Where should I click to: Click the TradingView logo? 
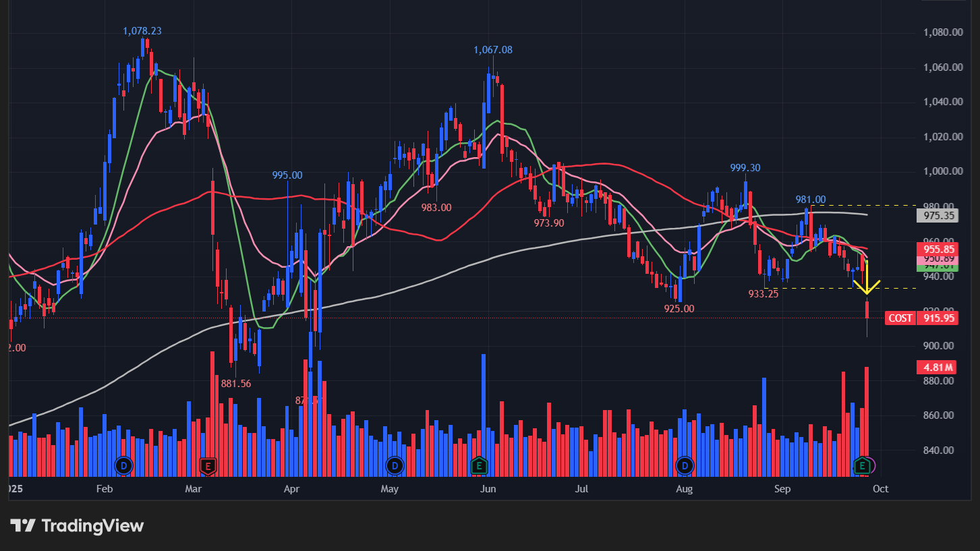tap(77, 525)
